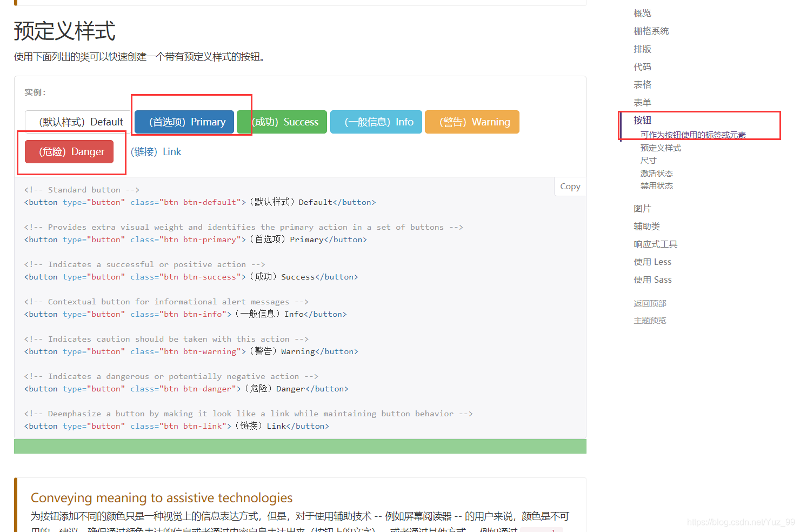Go to 辅助类 section
The height and width of the screenshot is (532, 800).
tap(646, 226)
